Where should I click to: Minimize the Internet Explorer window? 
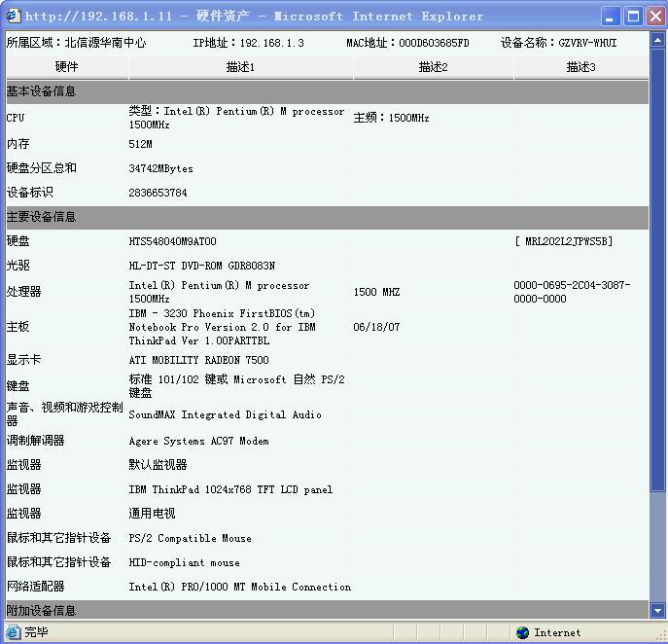[610, 17]
